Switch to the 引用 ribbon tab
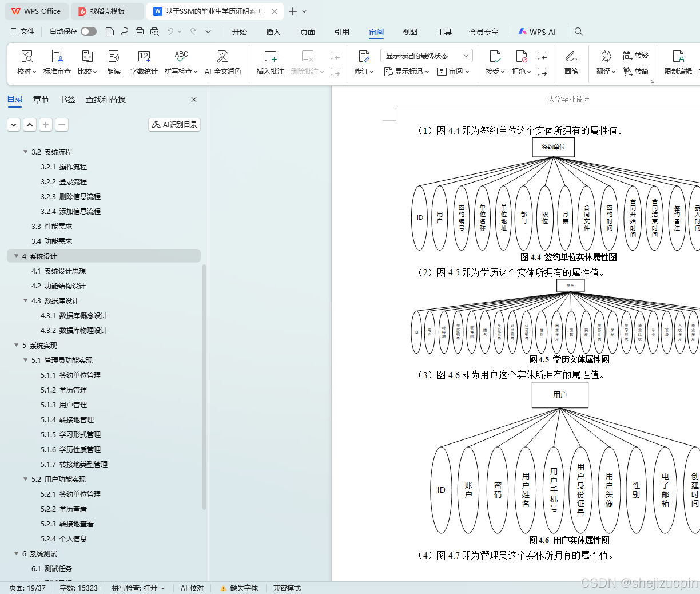 click(341, 32)
